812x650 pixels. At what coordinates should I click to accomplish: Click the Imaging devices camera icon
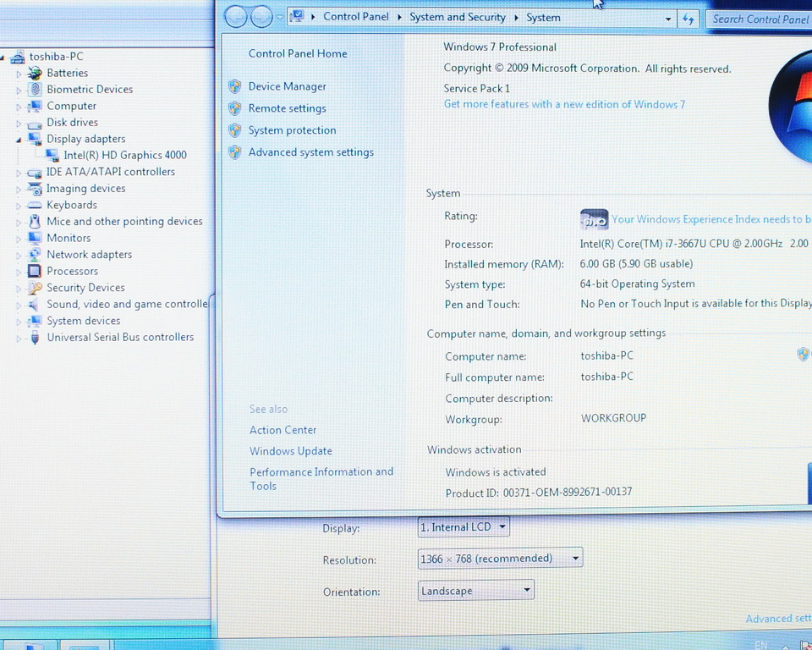pos(35,189)
